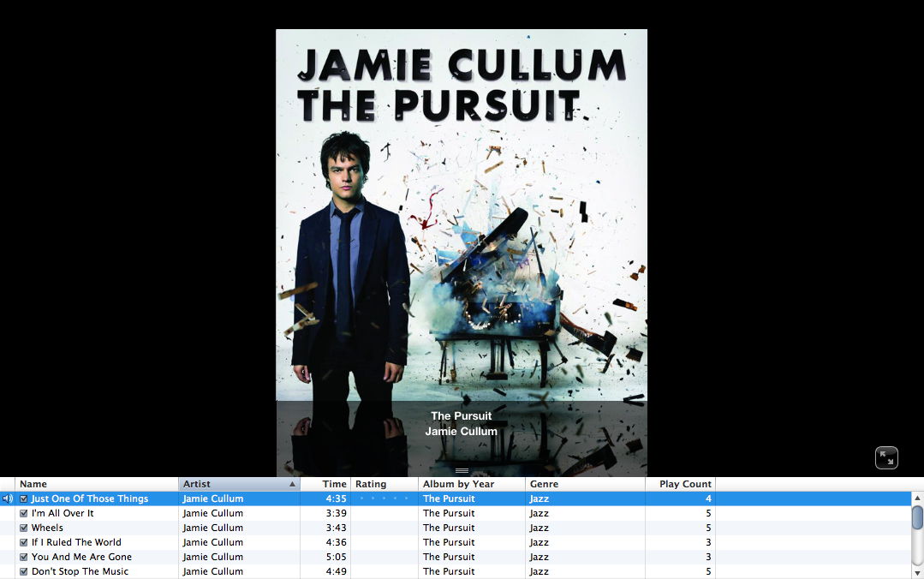Uncheck the I'm All Over It checkbox

click(24, 514)
